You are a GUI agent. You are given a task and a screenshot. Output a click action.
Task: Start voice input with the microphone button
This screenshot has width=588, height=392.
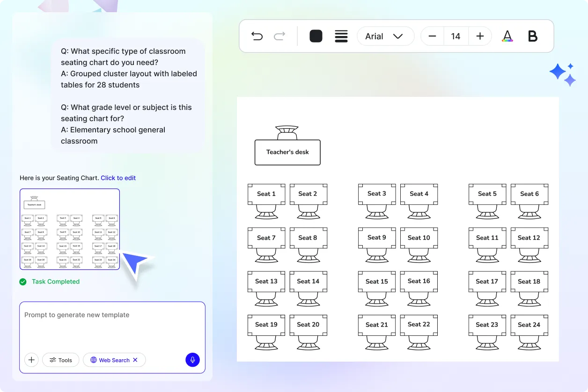point(192,360)
